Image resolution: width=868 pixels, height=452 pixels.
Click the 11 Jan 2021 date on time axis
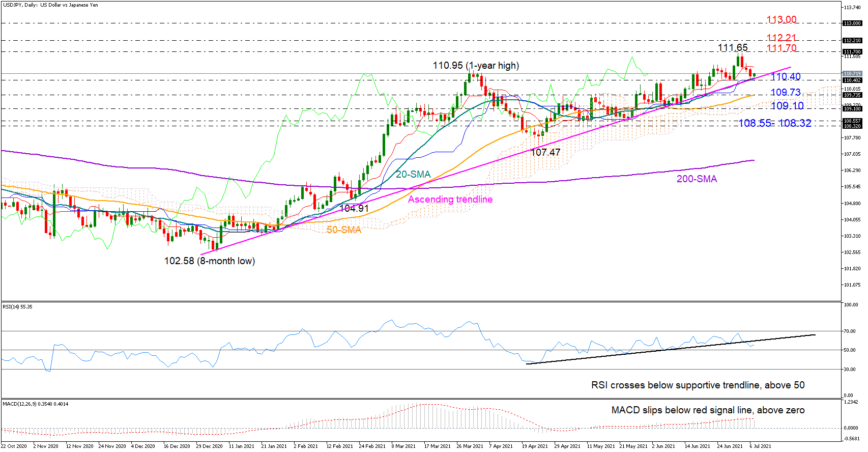click(242, 446)
